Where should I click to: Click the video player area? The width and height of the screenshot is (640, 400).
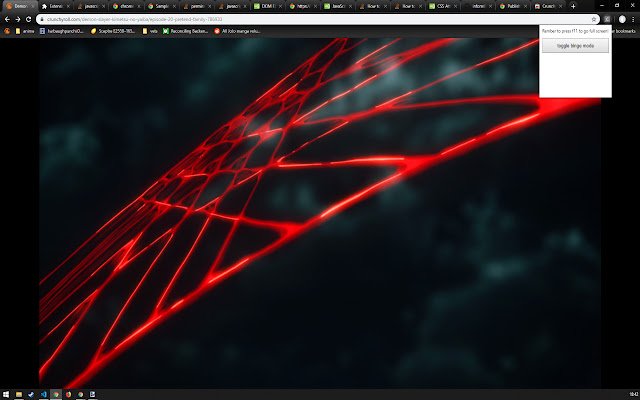point(320,213)
